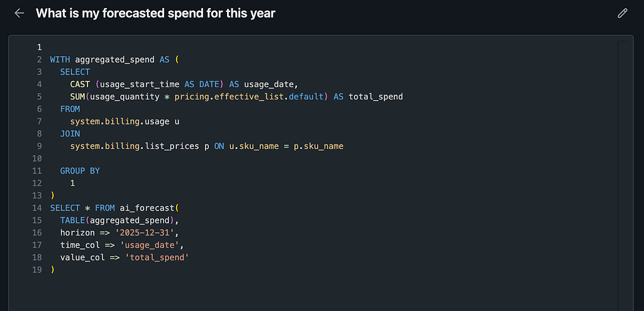Viewport: 644px width, 311px height.
Task: Click the GROUP BY keyword
Action: click(80, 171)
